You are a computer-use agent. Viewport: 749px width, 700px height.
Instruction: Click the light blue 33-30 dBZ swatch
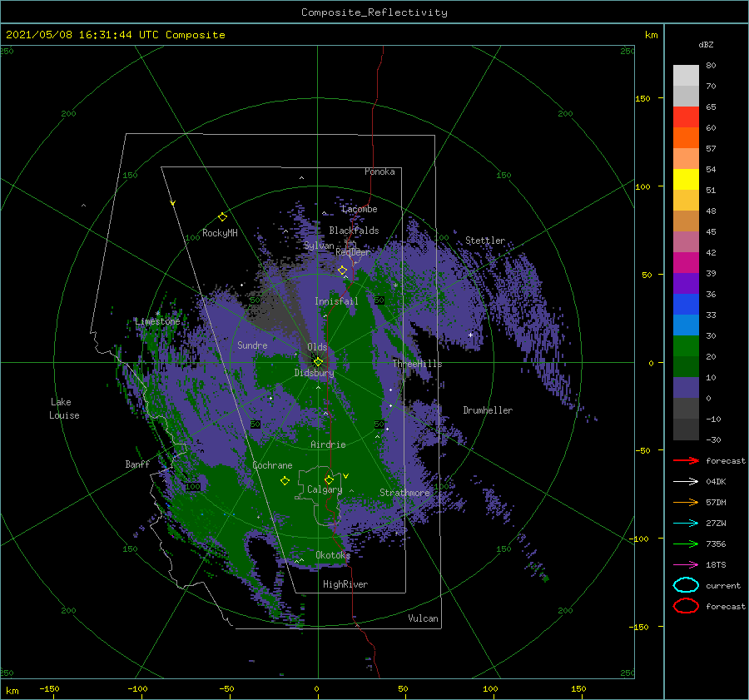click(x=686, y=325)
